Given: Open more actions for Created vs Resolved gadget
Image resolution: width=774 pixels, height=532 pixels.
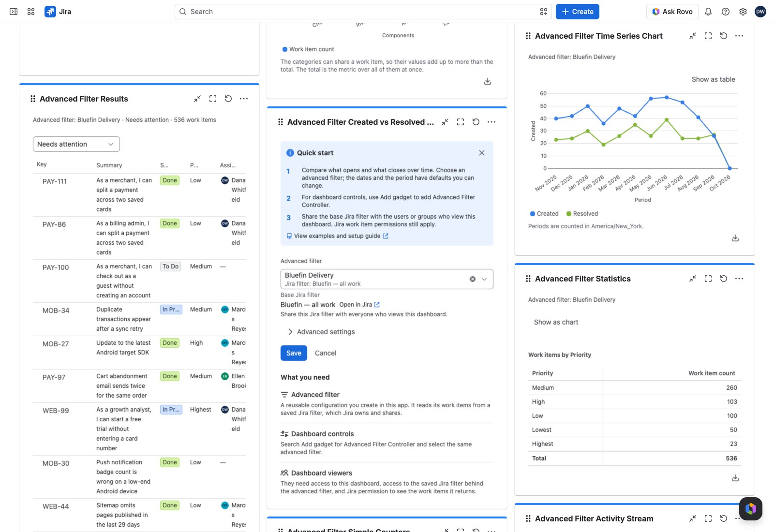Looking at the screenshot, I should point(491,122).
